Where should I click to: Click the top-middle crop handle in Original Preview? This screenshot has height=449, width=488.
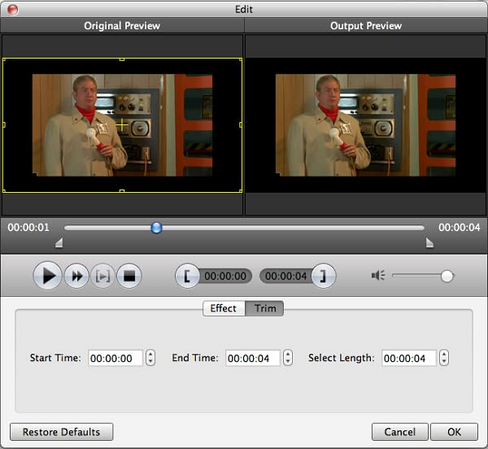click(122, 59)
